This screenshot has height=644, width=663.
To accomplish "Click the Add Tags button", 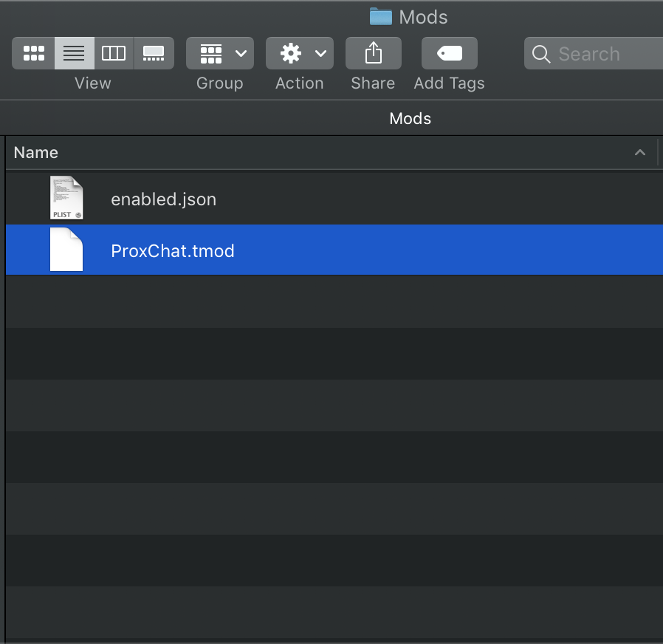I will point(450,53).
